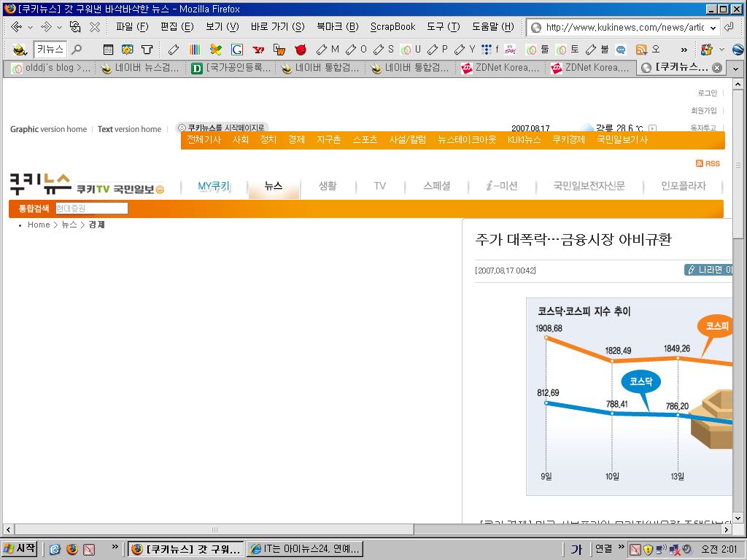Open the 경제 category in orange nav bar
Screen dimensions: 747x560
[296, 139]
